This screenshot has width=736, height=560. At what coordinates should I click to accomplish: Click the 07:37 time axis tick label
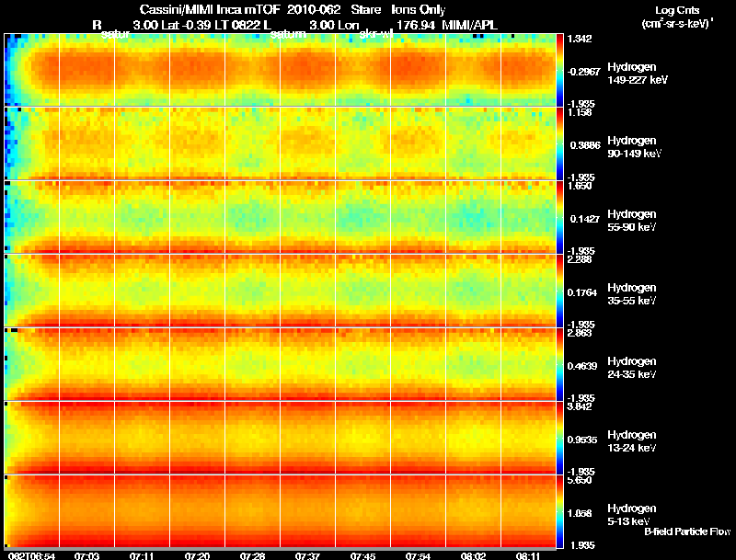(307, 555)
